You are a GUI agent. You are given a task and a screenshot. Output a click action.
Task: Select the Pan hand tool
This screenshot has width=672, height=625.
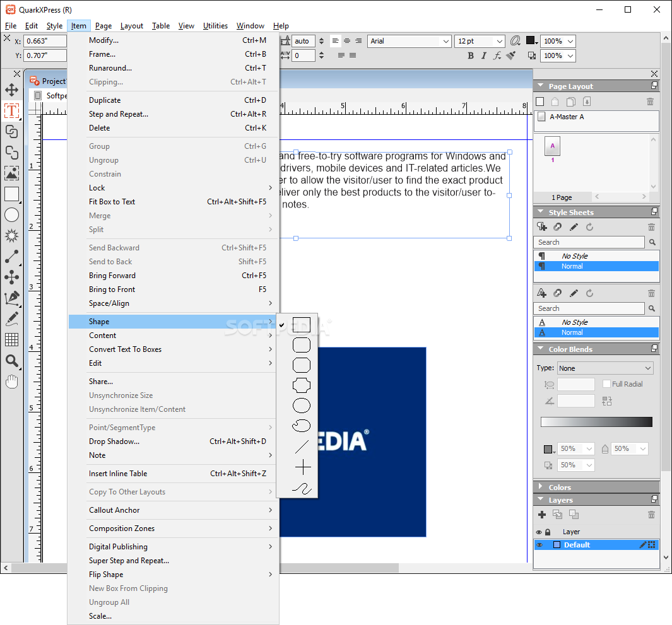tap(11, 382)
